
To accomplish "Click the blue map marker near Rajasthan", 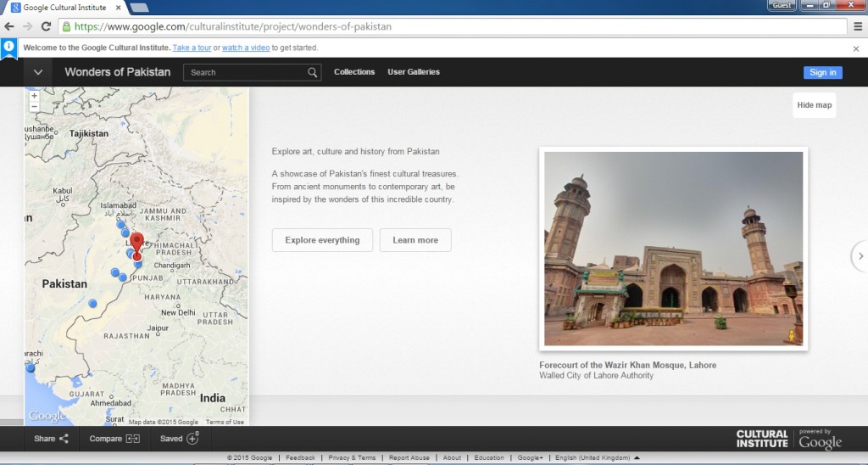I will coord(93,303).
